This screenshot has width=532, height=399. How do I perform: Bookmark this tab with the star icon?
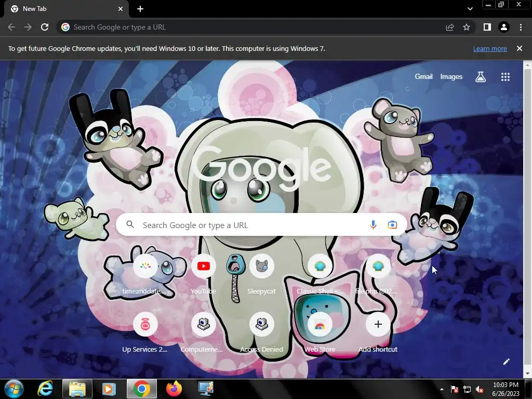tap(467, 27)
